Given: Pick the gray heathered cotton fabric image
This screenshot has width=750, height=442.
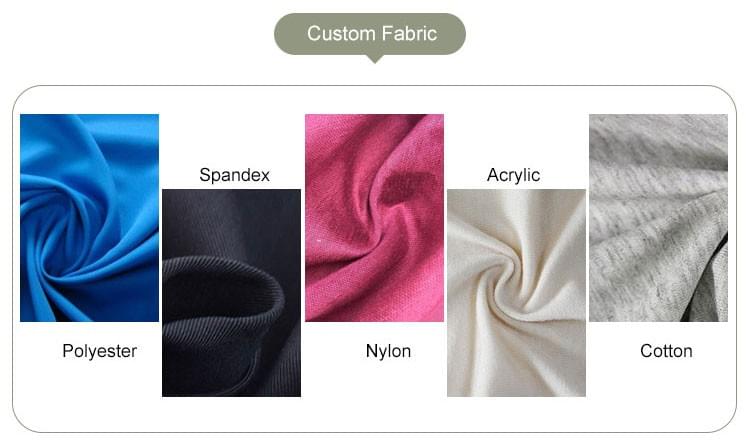Looking at the screenshot, I should (658, 218).
